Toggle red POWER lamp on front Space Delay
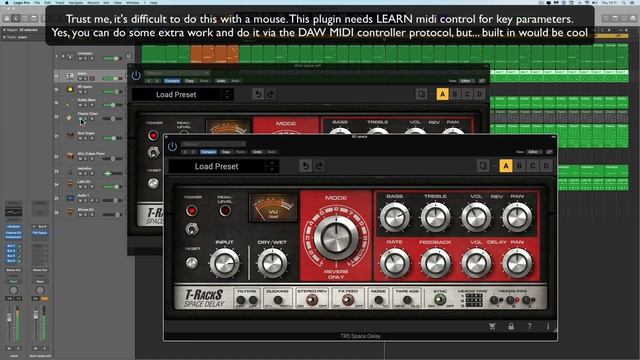The height and width of the screenshot is (360, 640). tap(191, 211)
